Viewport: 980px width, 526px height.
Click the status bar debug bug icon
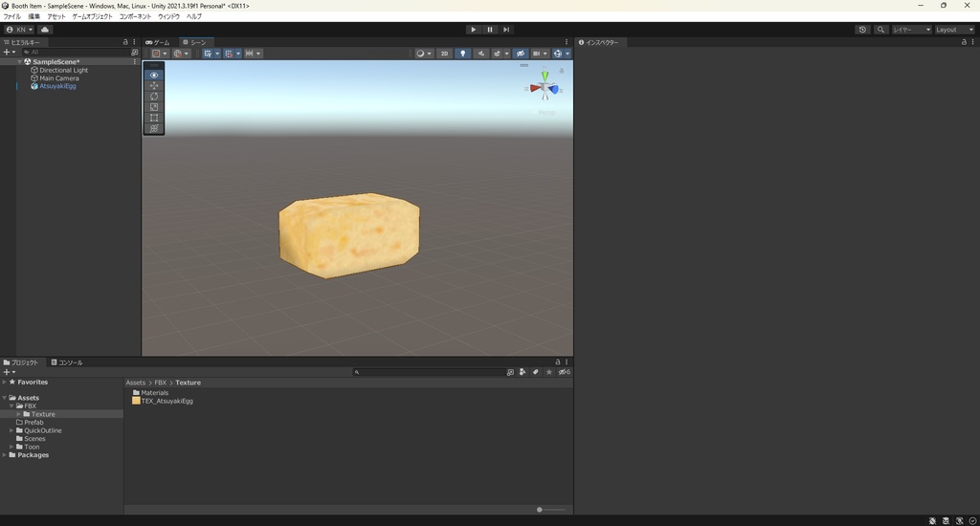[x=932, y=520]
